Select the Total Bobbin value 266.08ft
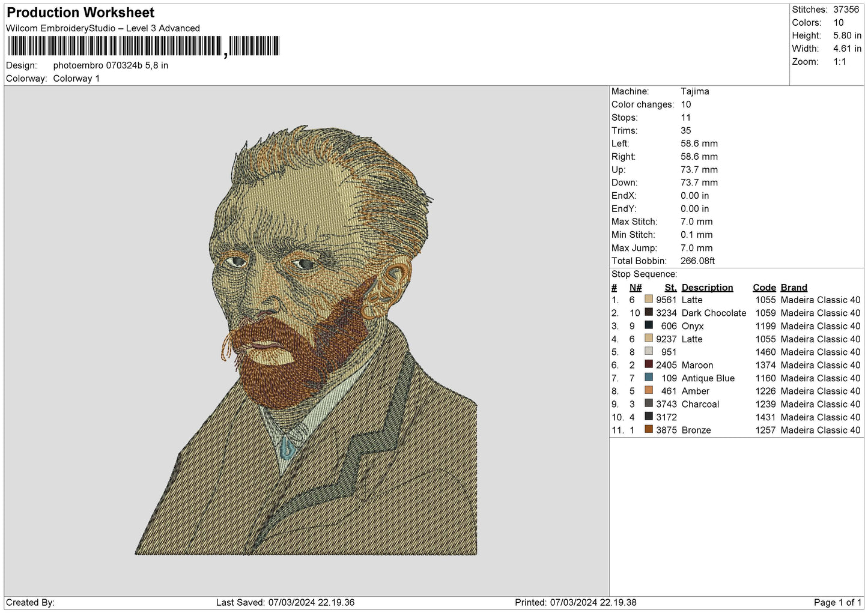 (698, 261)
